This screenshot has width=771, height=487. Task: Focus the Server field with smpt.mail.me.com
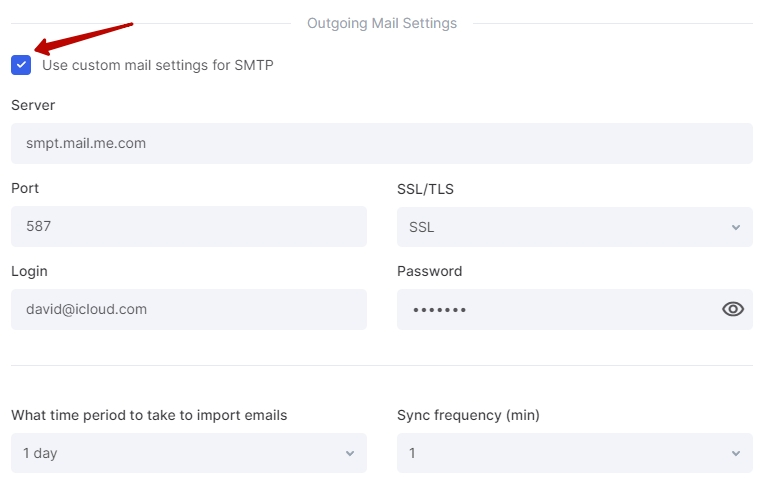point(382,144)
